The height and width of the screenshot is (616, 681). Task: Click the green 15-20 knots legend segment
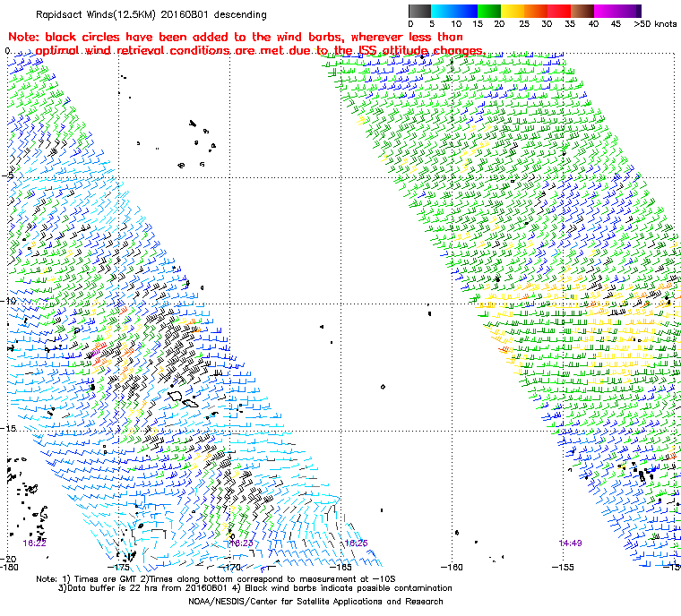(x=489, y=11)
